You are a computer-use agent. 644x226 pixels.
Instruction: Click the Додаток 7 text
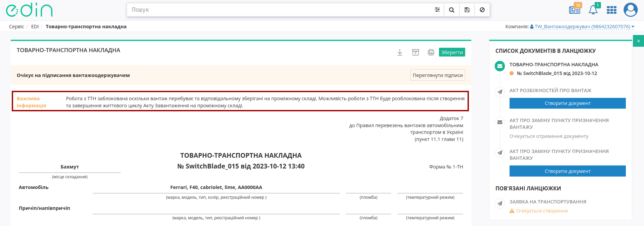[451, 118]
